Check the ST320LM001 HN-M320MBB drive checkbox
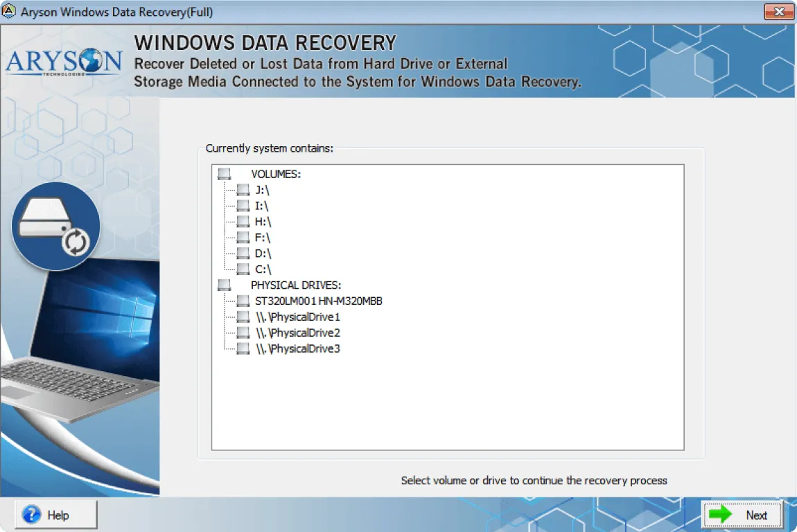Image resolution: width=797 pixels, height=532 pixels. pyautogui.click(x=243, y=301)
